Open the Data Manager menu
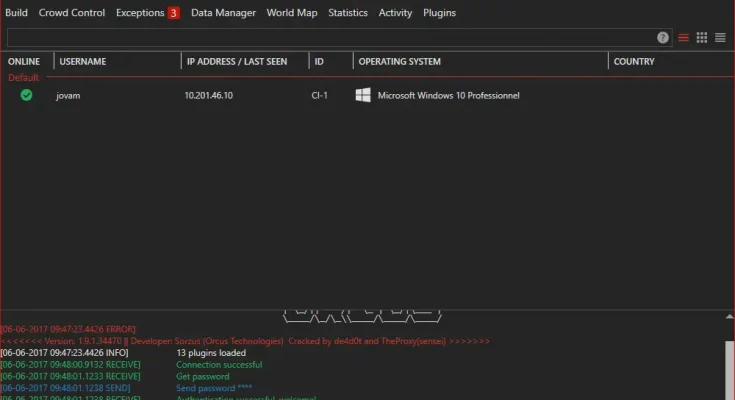Screen dimensions: 735x400 [223, 13]
